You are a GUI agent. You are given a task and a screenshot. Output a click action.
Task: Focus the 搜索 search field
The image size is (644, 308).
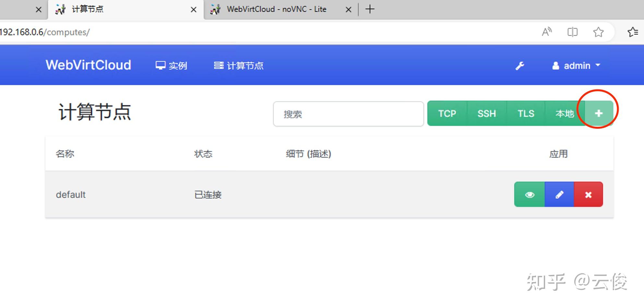click(x=348, y=114)
